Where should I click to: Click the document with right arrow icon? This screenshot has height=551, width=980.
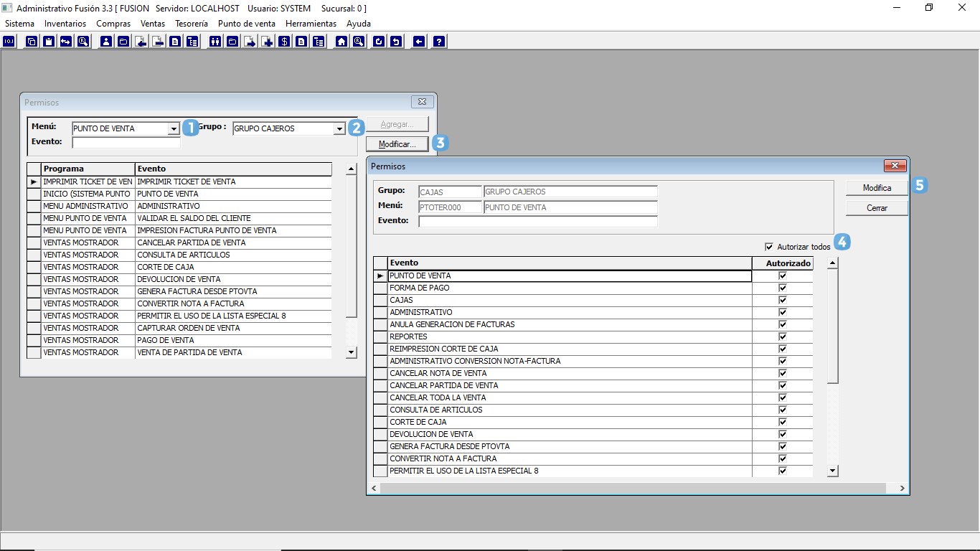(x=250, y=41)
